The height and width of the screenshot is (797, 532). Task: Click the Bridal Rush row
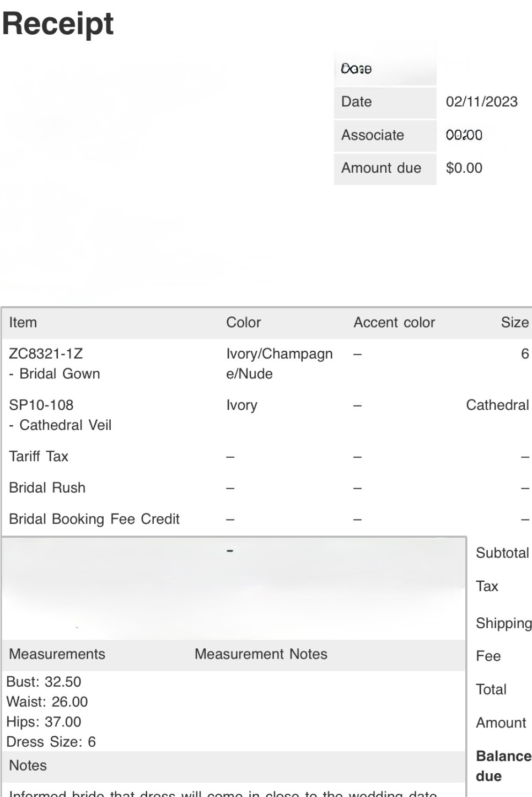[x=267, y=488]
